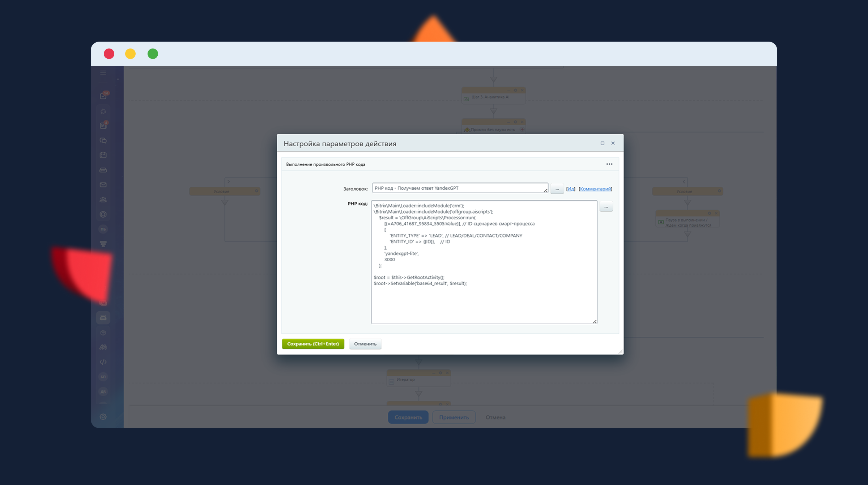Open the calendar icon in left sidebar

point(103,155)
